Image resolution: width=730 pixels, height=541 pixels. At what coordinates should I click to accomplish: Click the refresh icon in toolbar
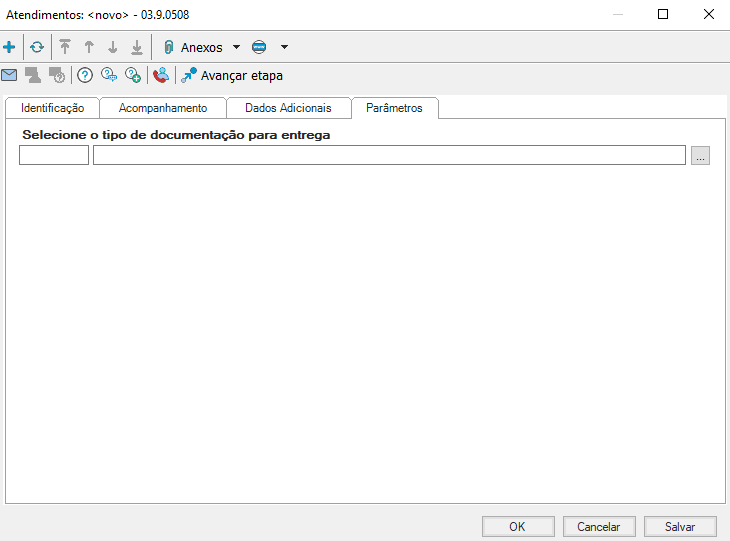pyautogui.click(x=37, y=47)
